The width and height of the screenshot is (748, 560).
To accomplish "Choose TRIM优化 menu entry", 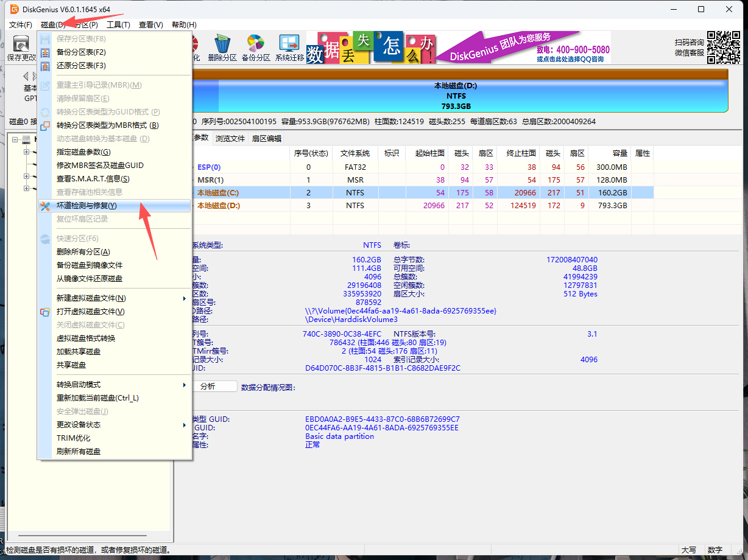I will tap(115, 438).
